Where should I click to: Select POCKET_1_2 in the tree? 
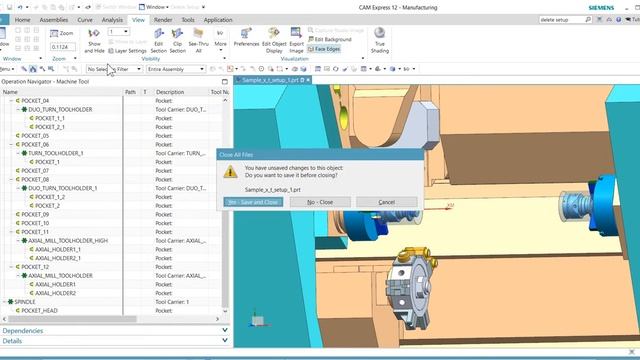point(50,197)
